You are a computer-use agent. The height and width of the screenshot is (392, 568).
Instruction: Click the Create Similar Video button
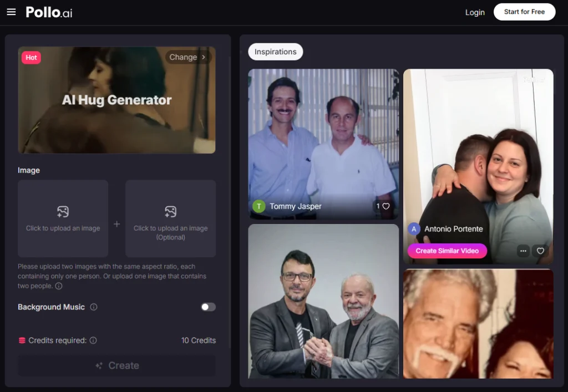pyautogui.click(x=447, y=251)
